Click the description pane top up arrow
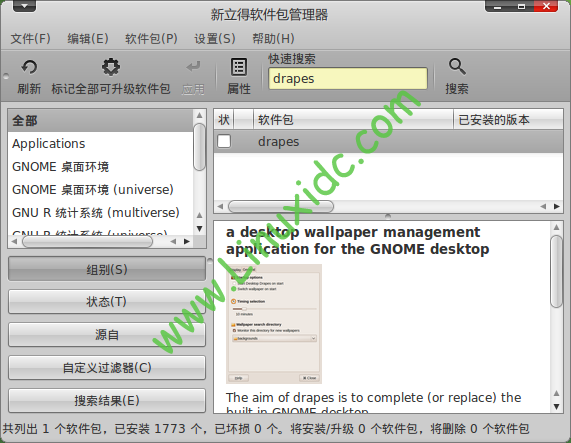 tap(556, 227)
